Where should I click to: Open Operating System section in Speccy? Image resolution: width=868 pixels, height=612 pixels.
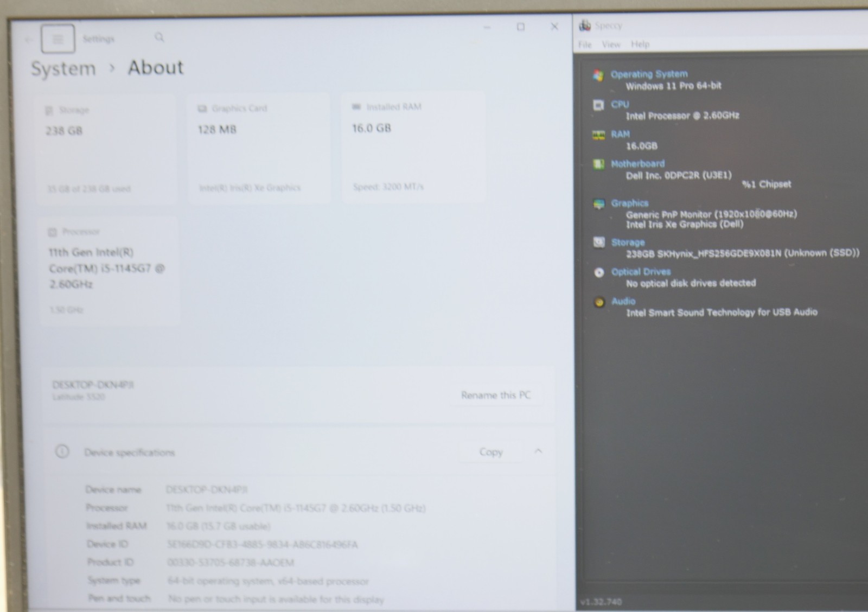click(649, 74)
